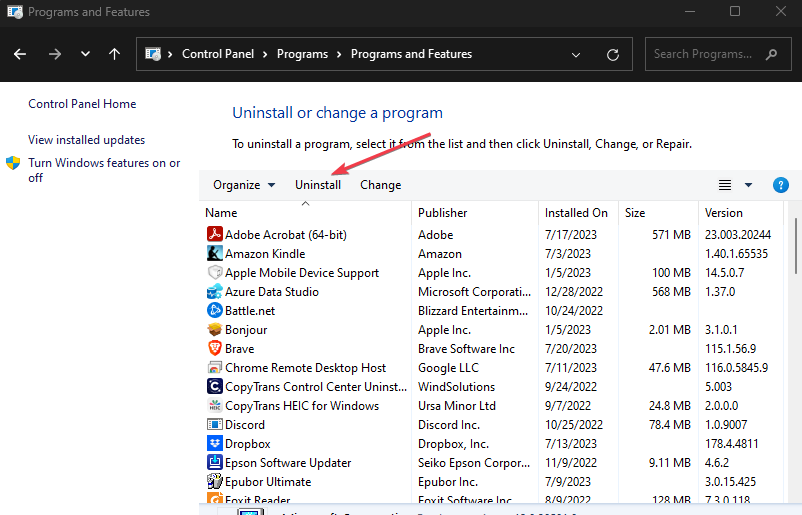The image size is (802, 515).
Task: Select the Brave lion icon
Action: click(x=214, y=348)
